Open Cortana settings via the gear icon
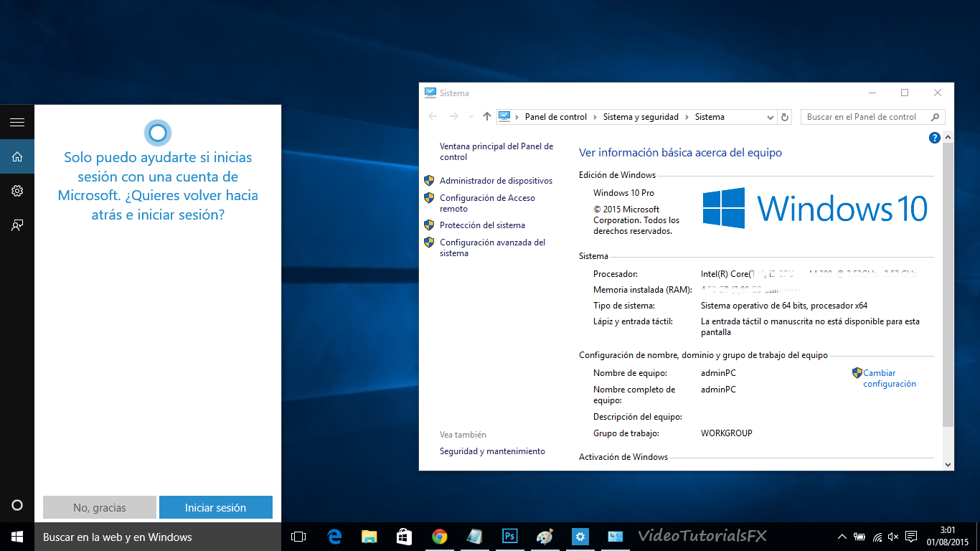Screen dimensions: 980x551 tap(17, 190)
